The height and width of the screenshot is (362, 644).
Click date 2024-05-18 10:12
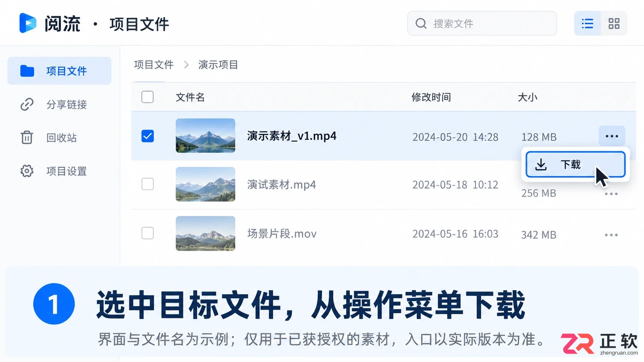(x=455, y=185)
